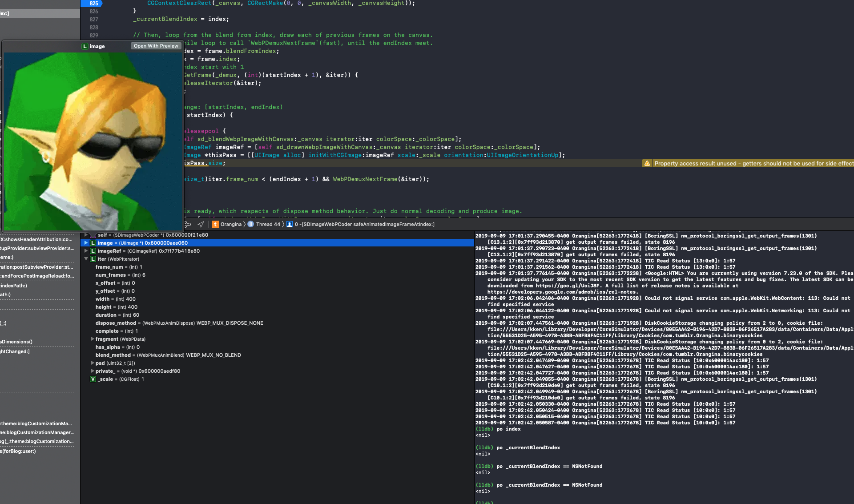Expand the self (SDImageWebPCoder) variable
The width and height of the screenshot is (854, 504).
pyautogui.click(x=85, y=235)
